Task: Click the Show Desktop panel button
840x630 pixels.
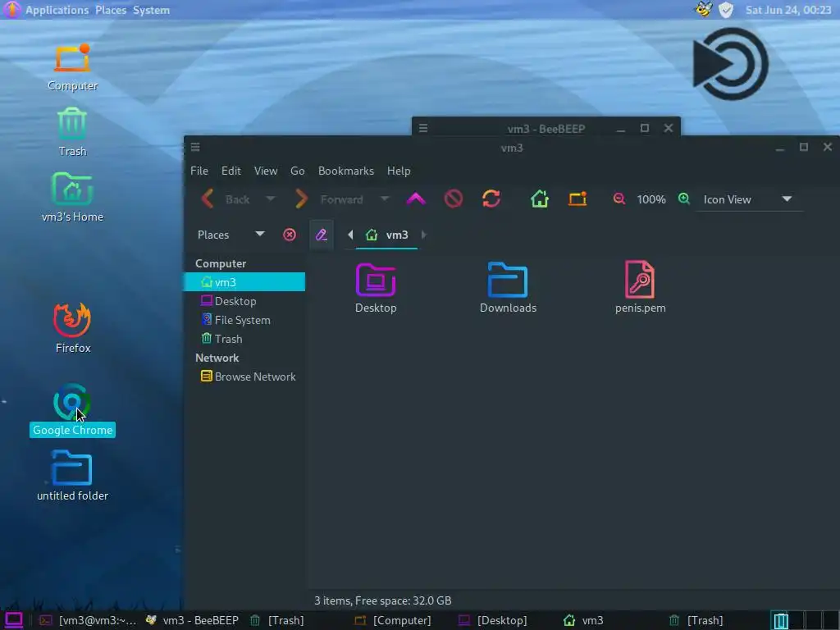Action: click(x=13, y=620)
